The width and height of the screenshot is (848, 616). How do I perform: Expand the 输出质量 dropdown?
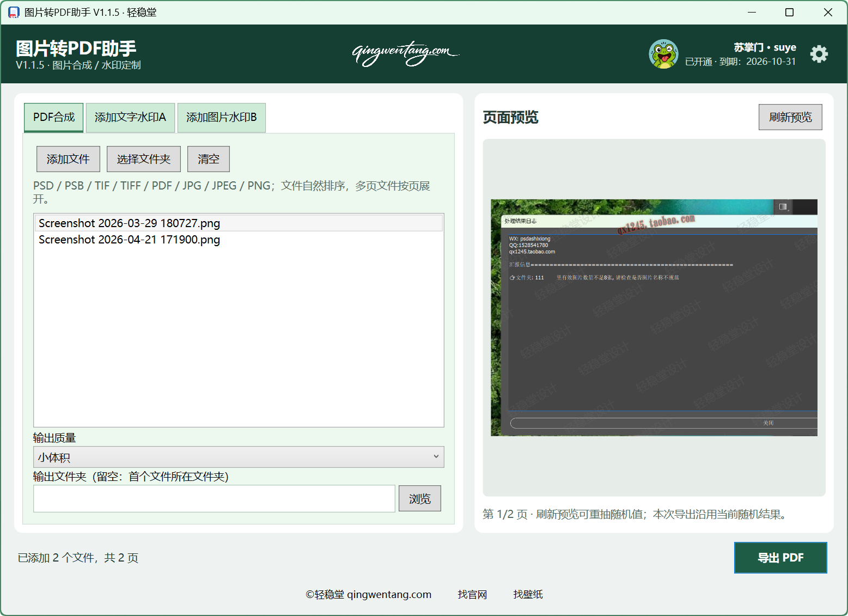point(239,457)
